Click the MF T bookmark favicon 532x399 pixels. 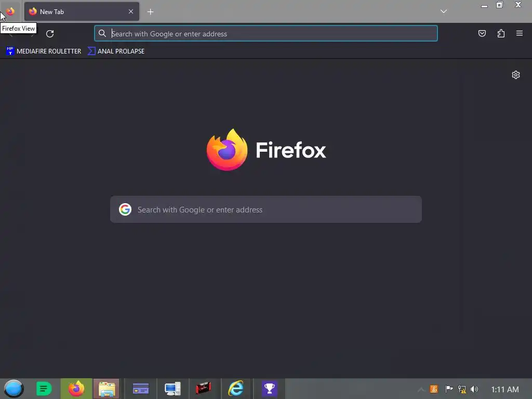(10, 51)
